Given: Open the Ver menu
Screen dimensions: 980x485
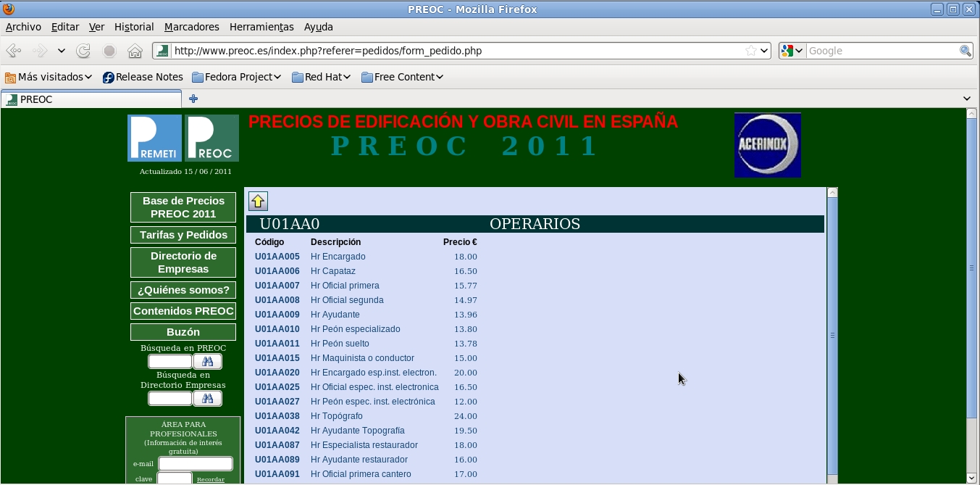Looking at the screenshot, I should (x=97, y=27).
